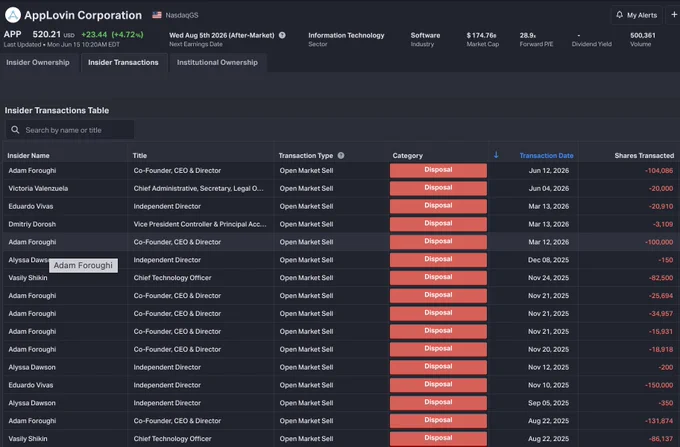Click Open Market Sell in Nov 20, 2025 row
Screen dimensions: 680x447
coord(306,349)
